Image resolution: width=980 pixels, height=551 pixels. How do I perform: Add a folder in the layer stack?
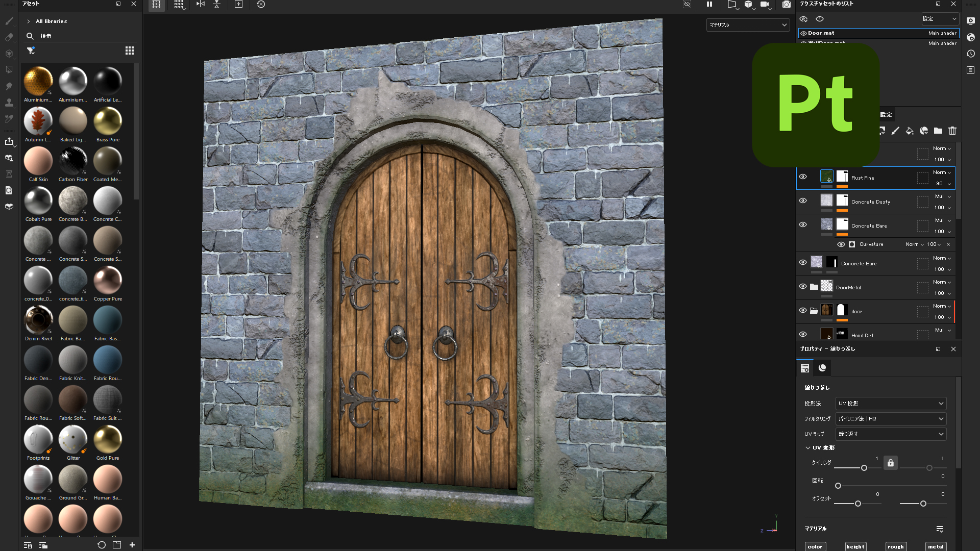tap(938, 131)
